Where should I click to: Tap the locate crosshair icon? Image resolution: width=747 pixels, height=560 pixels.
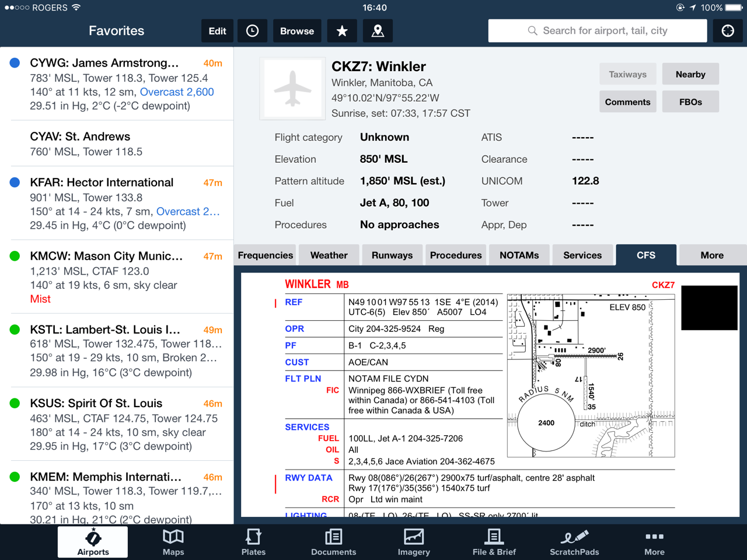pyautogui.click(x=728, y=31)
